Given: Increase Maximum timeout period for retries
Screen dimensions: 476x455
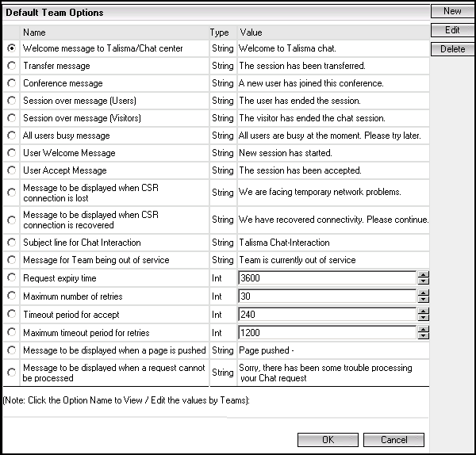Looking at the screenshot, I should [x=423, y=329].
